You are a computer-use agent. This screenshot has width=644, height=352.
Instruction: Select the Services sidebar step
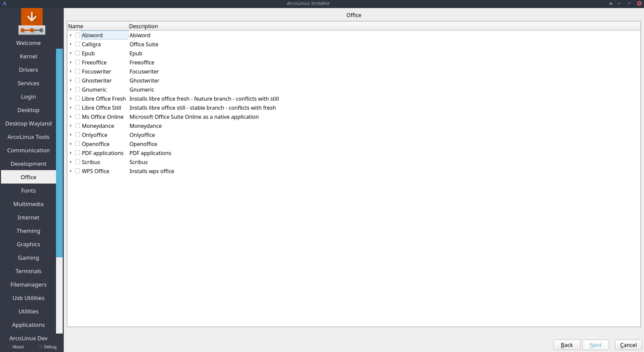click(x=29, y=83)
